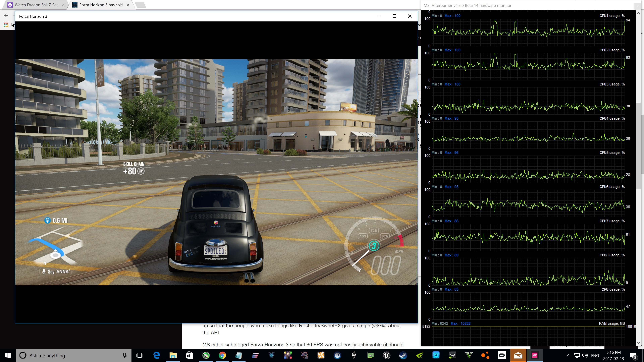Click the browser back arrow
Viewport: 644px width, 362px height.
6,16
